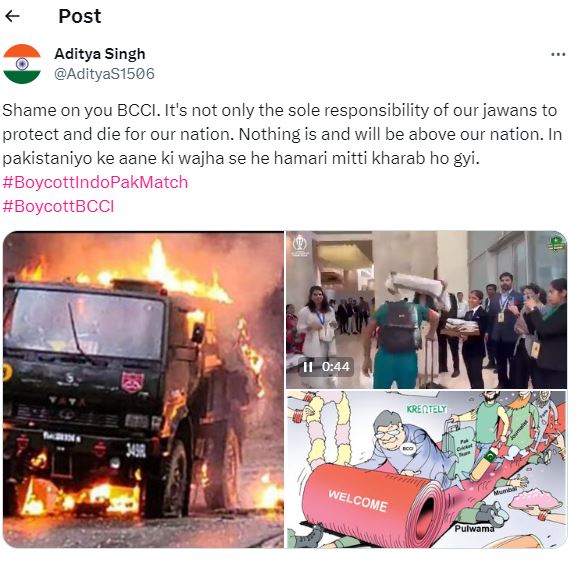Click the Pulwama label in the cartoon
583x562 pixels.
click(474, 528)
